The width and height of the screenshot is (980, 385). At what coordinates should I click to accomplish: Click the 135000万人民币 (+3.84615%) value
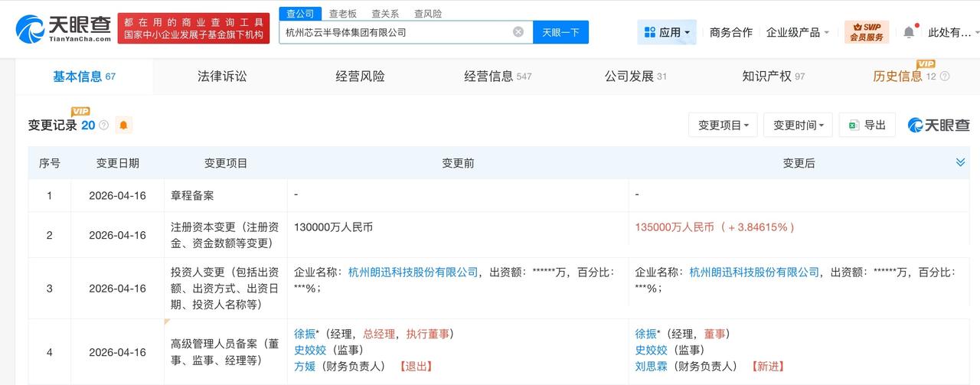click(x=715, y=227)
